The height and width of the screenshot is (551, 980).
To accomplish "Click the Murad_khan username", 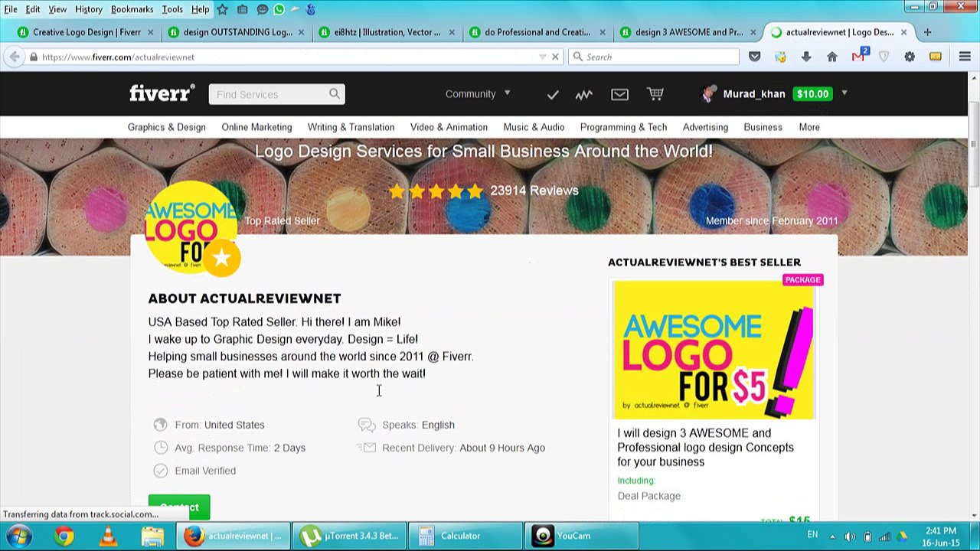I will [x=754, y=94].
